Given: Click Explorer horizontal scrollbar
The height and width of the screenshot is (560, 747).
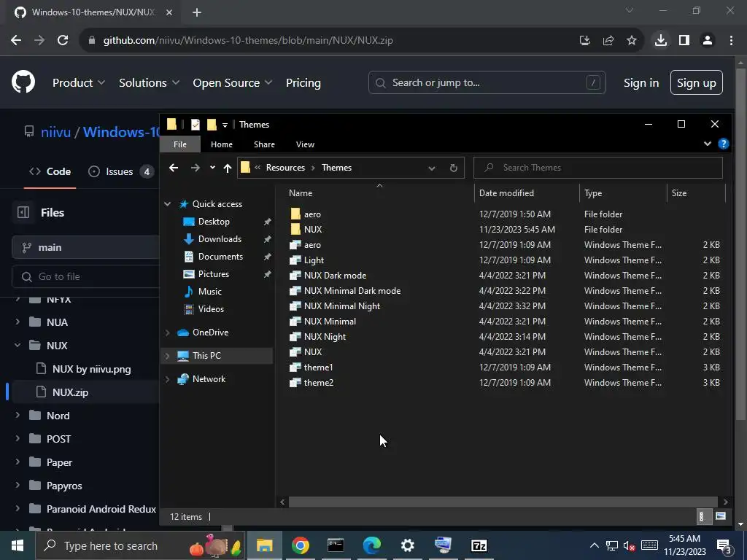Looking at the screenshot, I should (x=503, y=502).
